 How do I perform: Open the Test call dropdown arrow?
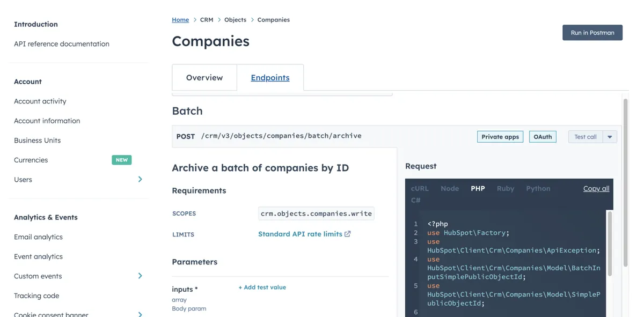click(x=610, y=137)
